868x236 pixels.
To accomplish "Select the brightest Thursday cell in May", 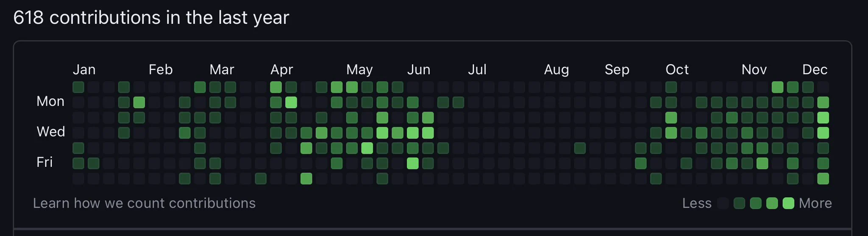I will point(367,148).
